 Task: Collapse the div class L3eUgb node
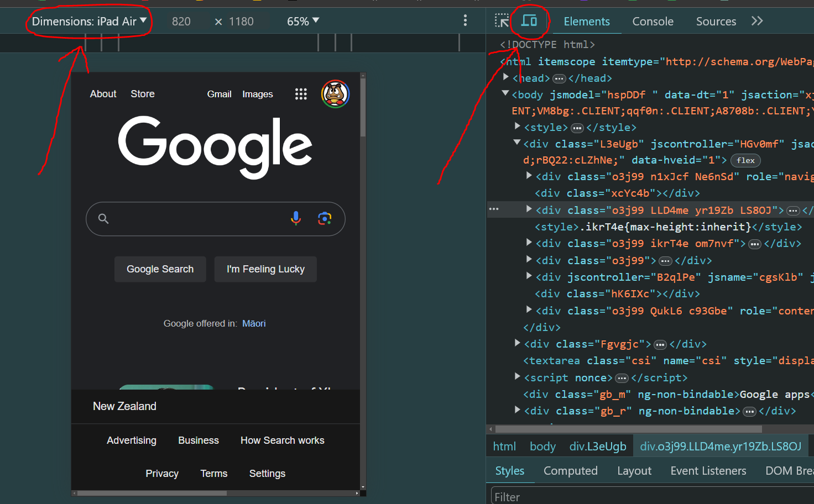517,143
